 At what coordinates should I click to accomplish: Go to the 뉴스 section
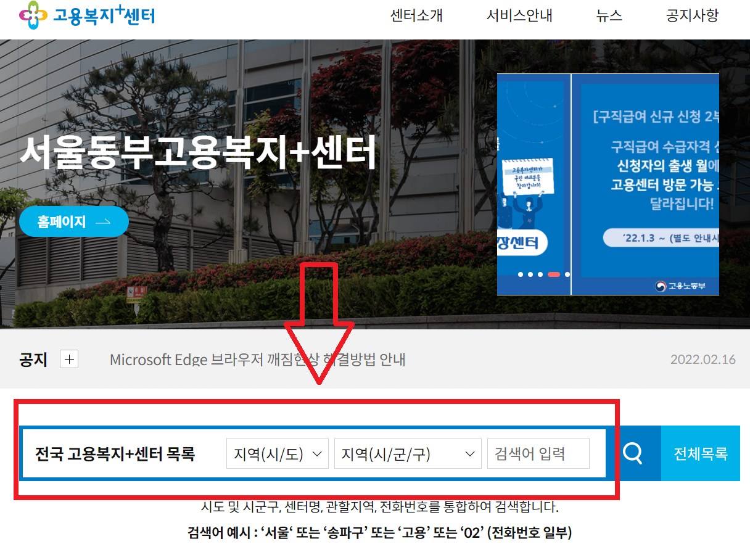(609, 16)
